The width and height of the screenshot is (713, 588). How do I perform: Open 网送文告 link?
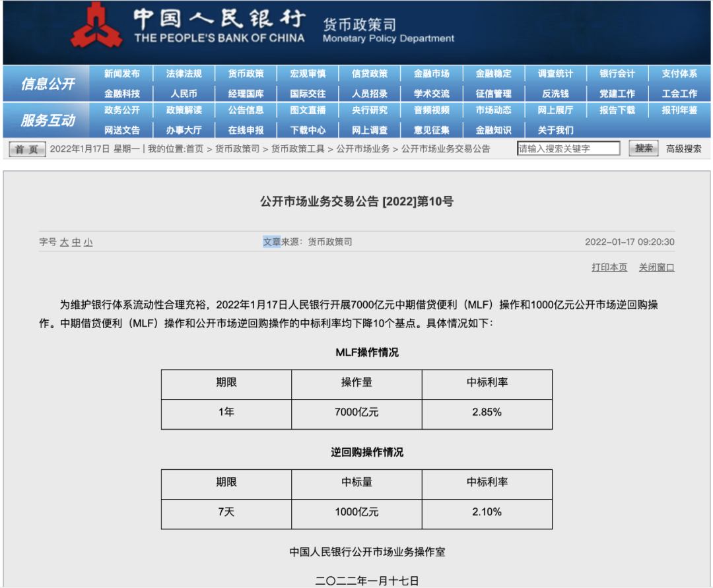pyautogui.click(x=122, y=130)
